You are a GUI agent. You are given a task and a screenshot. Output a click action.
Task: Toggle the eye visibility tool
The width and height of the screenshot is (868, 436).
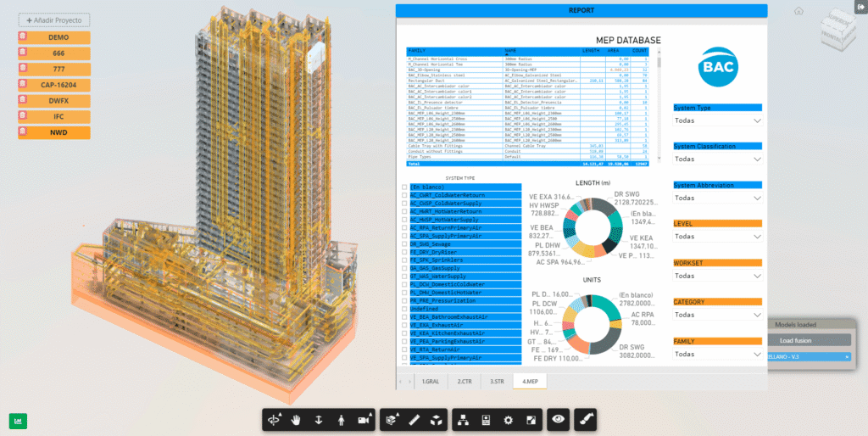point(558,420)
